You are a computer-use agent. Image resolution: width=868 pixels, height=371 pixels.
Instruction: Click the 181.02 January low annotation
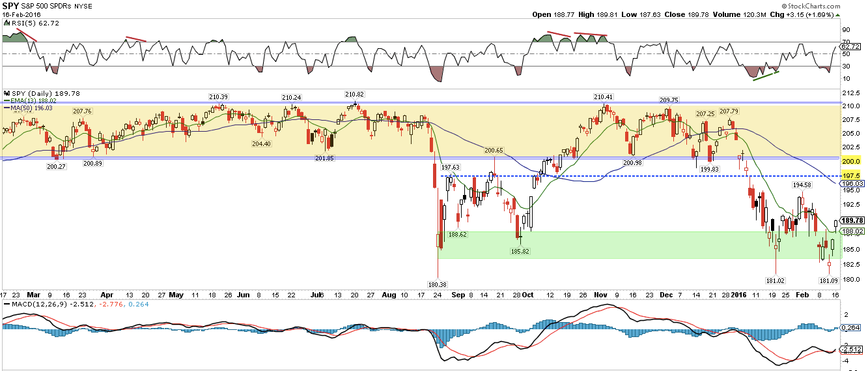pyautogui.click(x=776, y=280)
